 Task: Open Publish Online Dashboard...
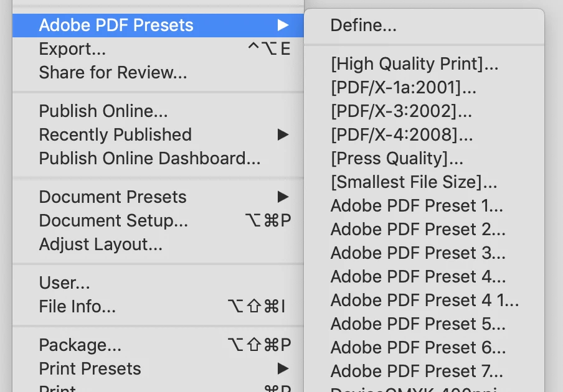point(158,158)
